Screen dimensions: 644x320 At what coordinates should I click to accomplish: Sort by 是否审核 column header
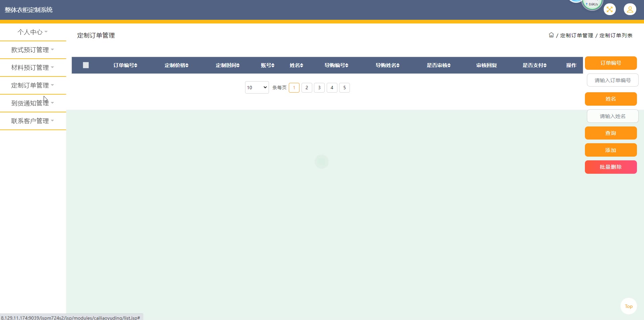pos(439,65)
